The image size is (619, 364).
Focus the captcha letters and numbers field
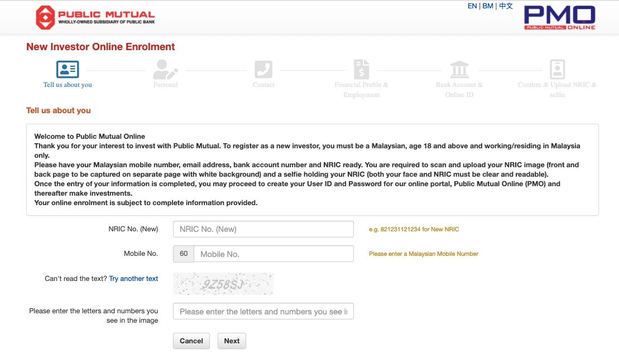click(x=263, y=311)
